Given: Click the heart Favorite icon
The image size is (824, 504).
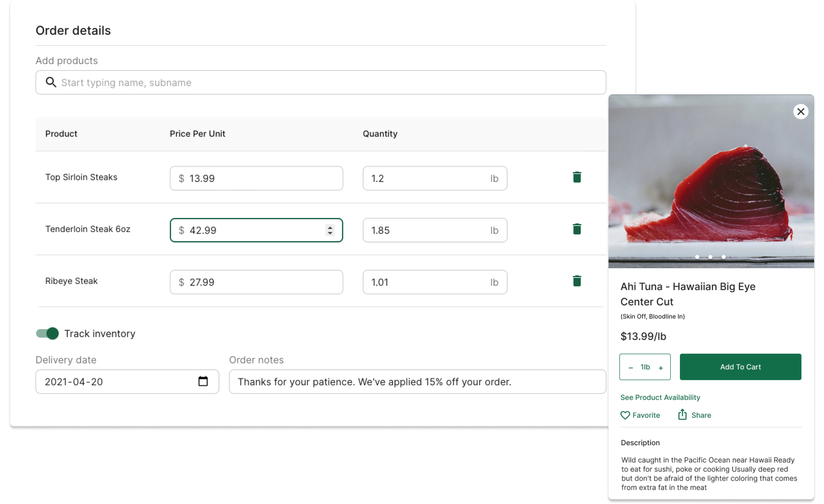Looking at the screenshot, I should tap(625, 415).
